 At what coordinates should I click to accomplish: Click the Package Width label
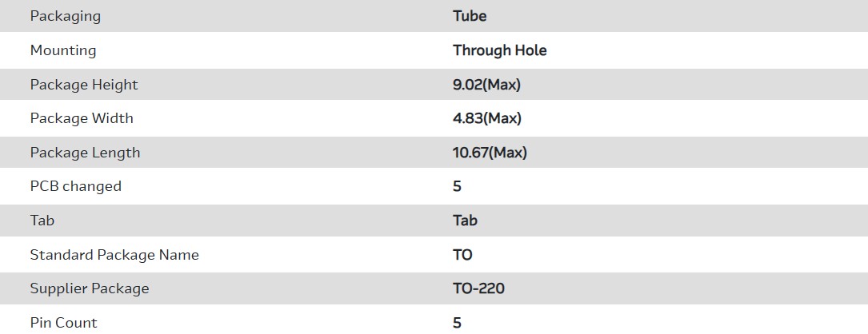[82, 118]
